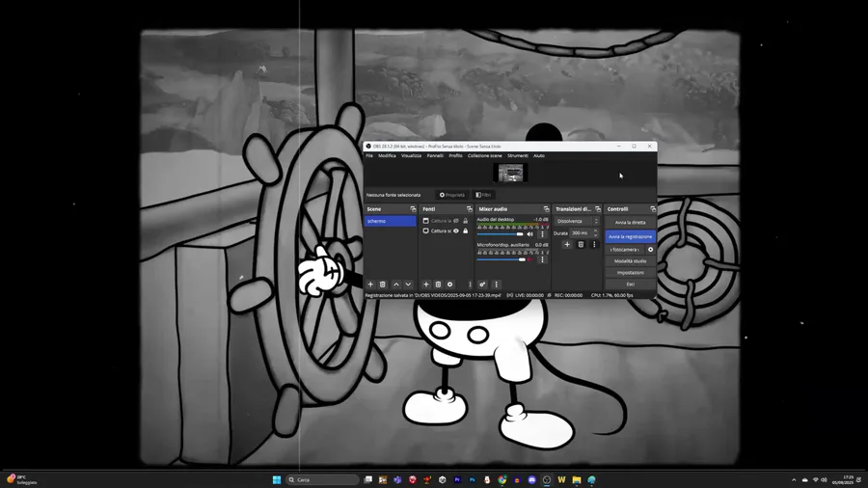868x488 pixels.
Task: Open Audio del desktop options dots
Action: [x=542, y=234]
